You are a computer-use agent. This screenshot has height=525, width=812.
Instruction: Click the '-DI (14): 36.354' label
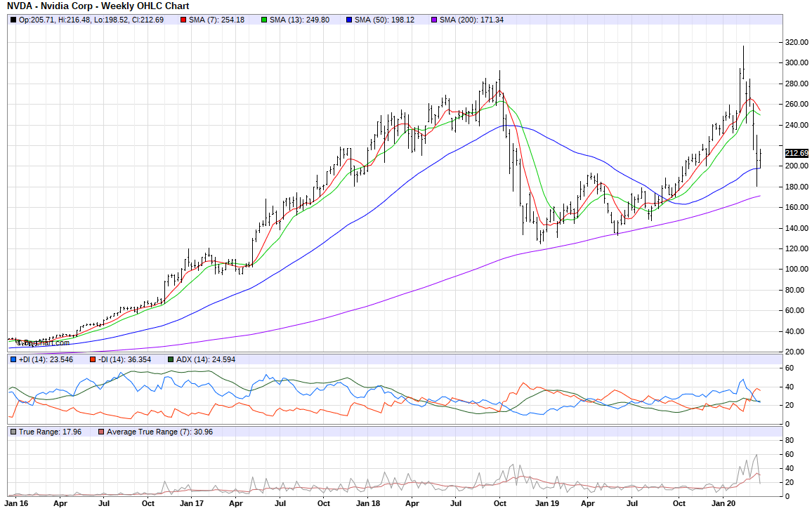[x=125, y=359]
